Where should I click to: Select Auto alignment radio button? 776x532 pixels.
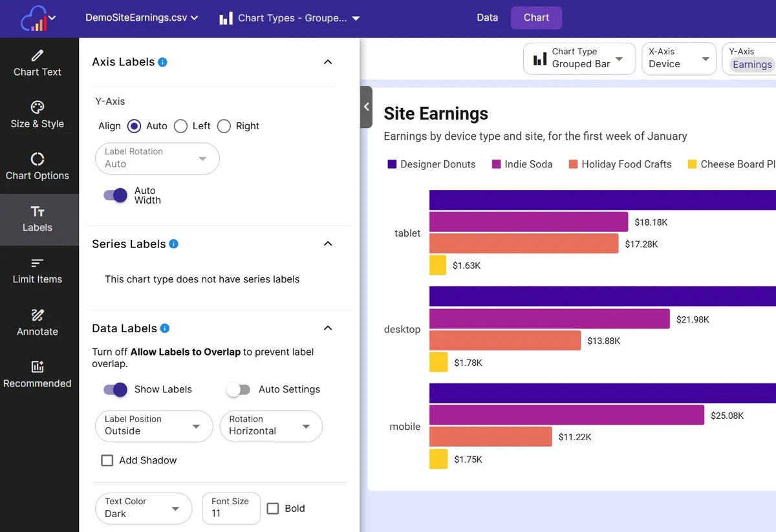[x=134, y=126]
